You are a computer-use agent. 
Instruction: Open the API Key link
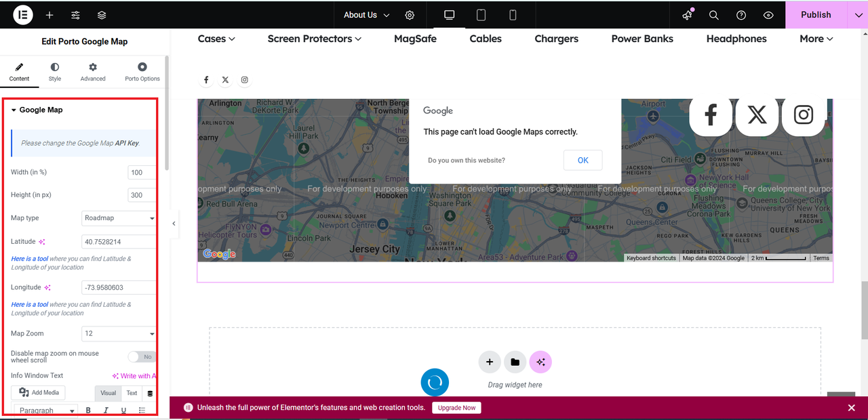(127, 143)
